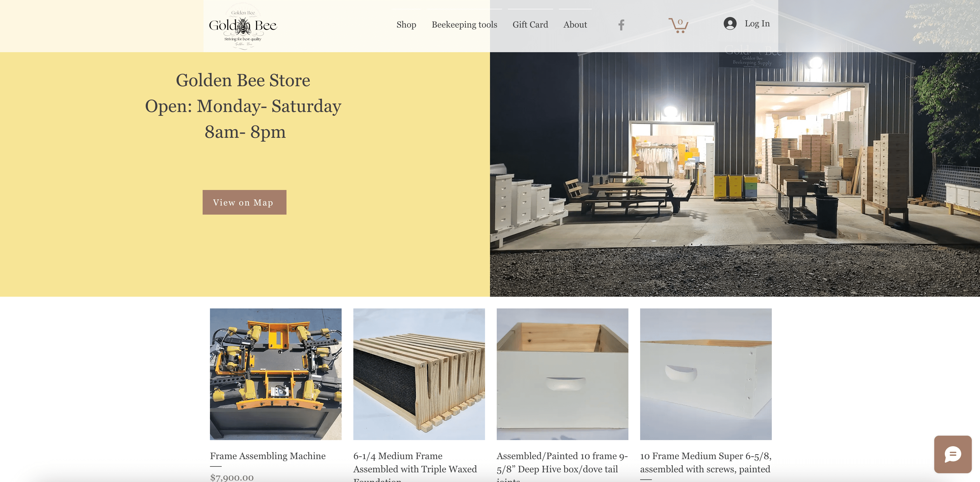Click the Log In link
This screenshot has width=980, height=482.
point(757,23)
